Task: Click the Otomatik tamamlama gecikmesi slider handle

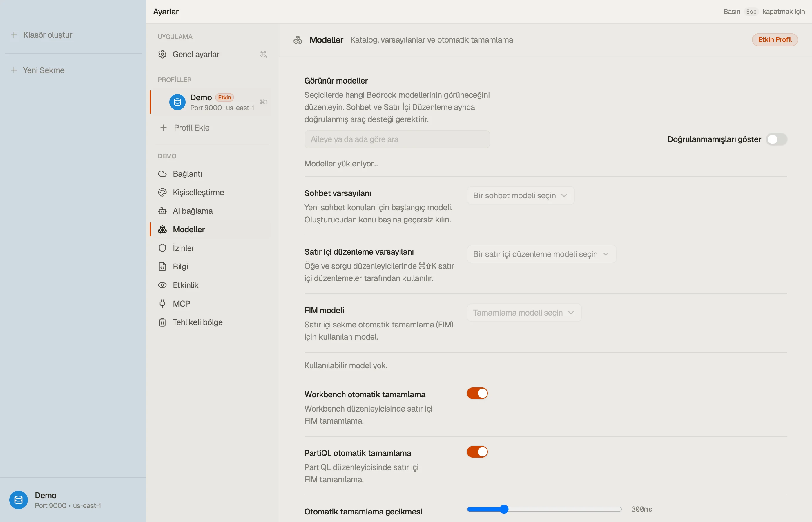Action: 504,509
